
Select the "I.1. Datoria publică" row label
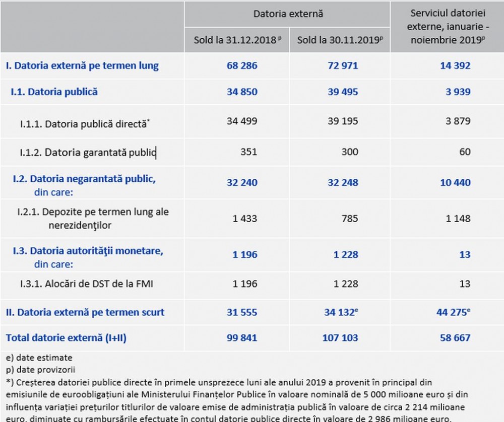(x=54, y=92)
